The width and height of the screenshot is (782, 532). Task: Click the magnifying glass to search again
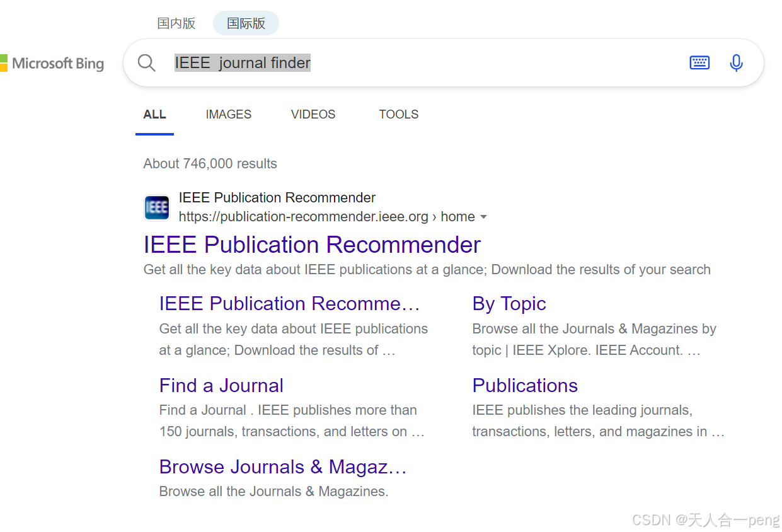146,62
